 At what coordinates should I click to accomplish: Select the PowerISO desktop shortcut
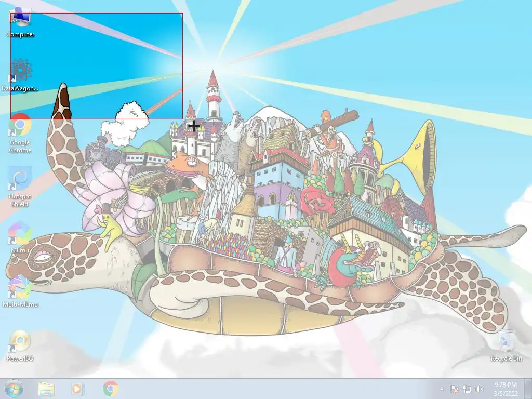point(20,345)
